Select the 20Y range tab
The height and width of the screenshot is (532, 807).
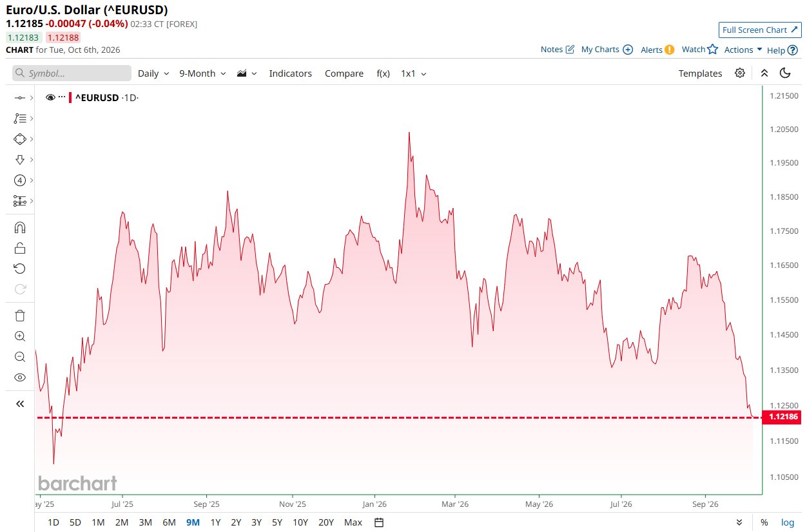click(x=326, y=522)
